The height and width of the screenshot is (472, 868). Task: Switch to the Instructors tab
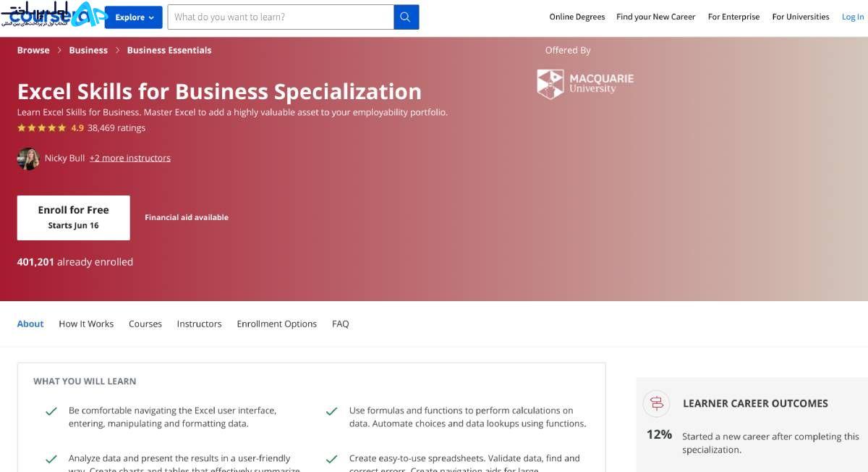[199, 324]
